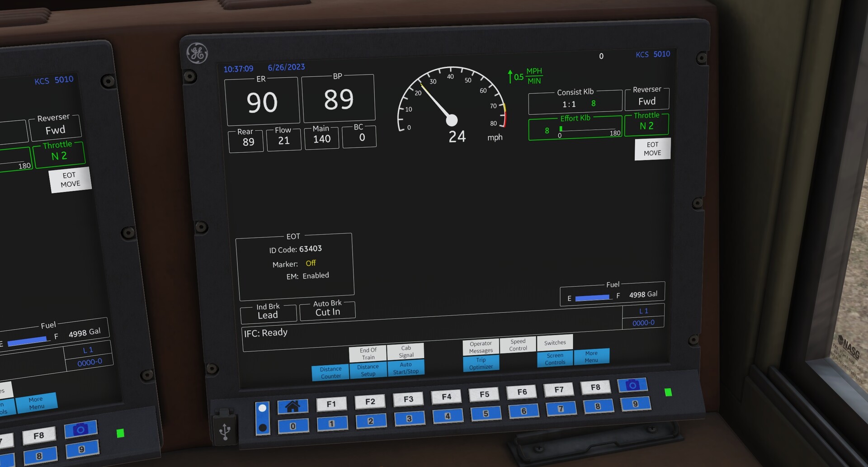The height and width of the screenshot is (467, 868).
Task: Click EOT MOVE button on main display
Action: tap(652, 149)
